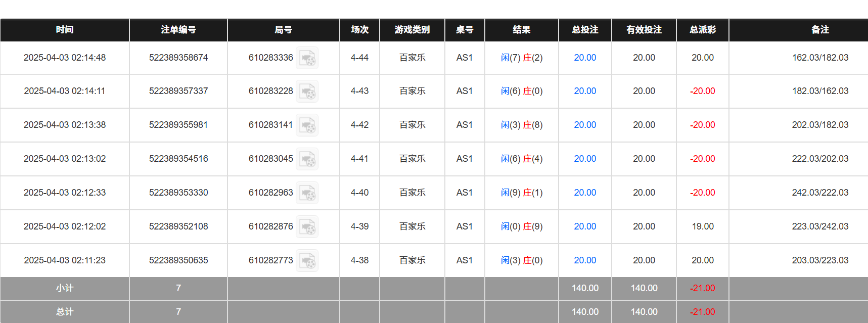Play replay icon beside round 610283141
868x323 pixels.
(307, 125)
